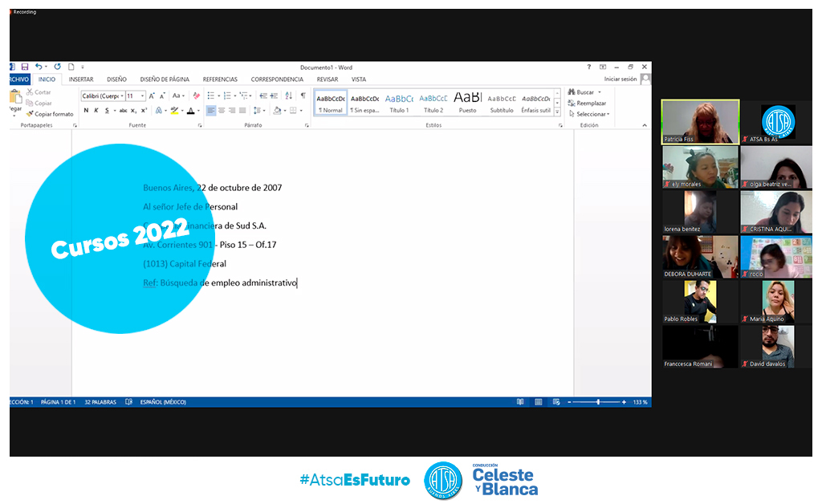Image resolution: width=822 pixels, height=504 pixels.
Task: Decrease font size with the smaller A
Action: [162, 96]
